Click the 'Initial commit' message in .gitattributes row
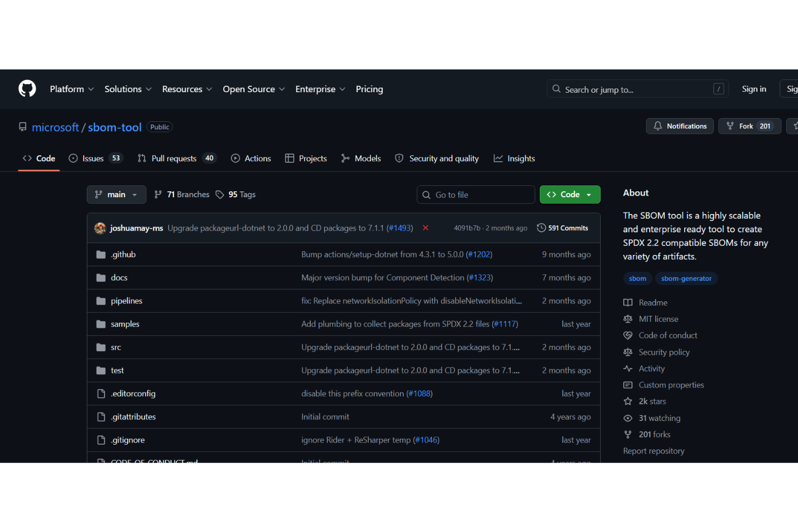The image size is (798, 532). [x=325, y=417]
